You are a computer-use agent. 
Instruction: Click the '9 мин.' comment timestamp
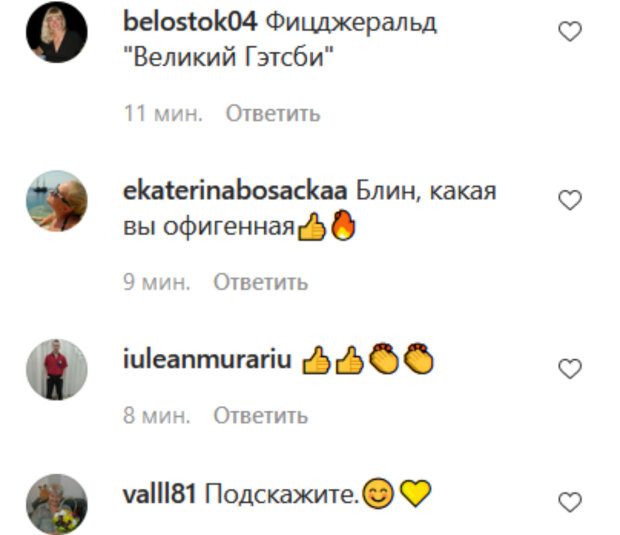click(157, 282)
